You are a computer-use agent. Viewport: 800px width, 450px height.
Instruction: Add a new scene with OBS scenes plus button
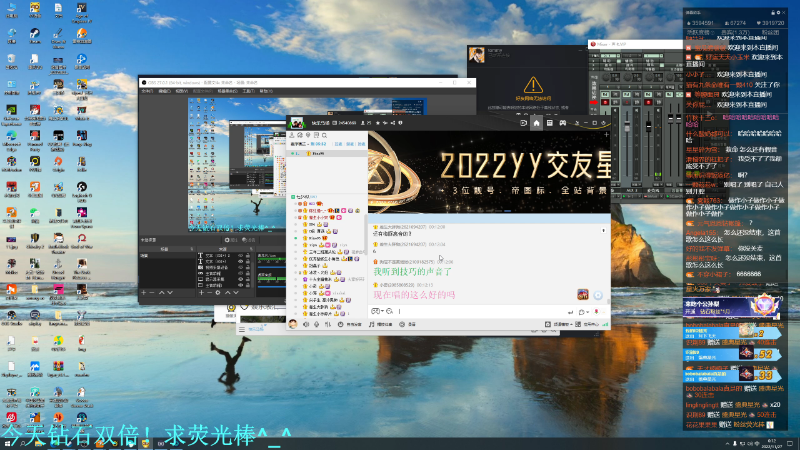pos(144,293)
